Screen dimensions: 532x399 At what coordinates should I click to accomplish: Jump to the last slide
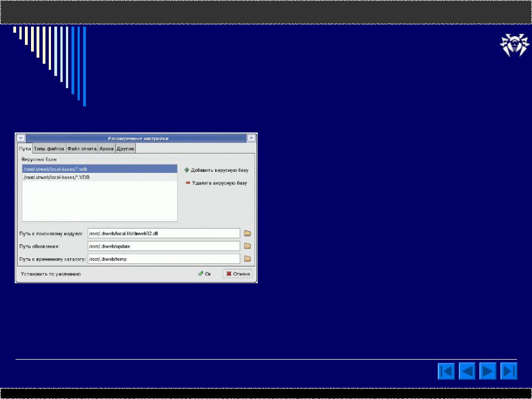pos(509,371)
